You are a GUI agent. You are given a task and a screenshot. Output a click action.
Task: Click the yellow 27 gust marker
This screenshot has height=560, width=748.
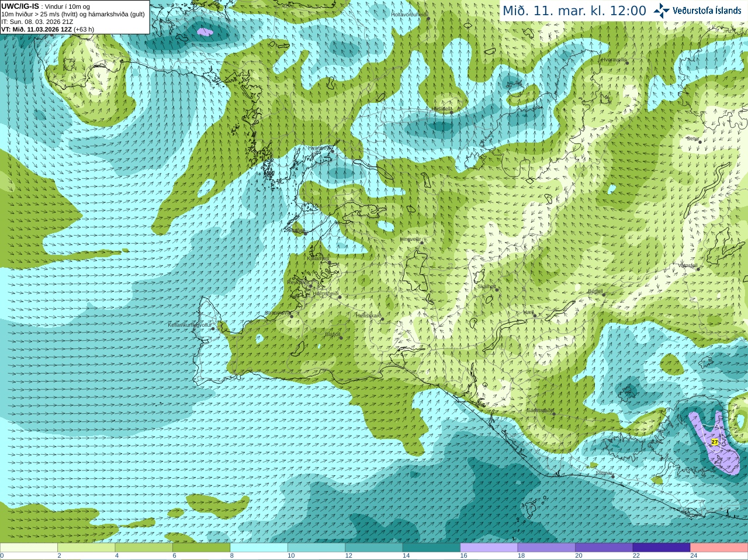click(714, 442)
